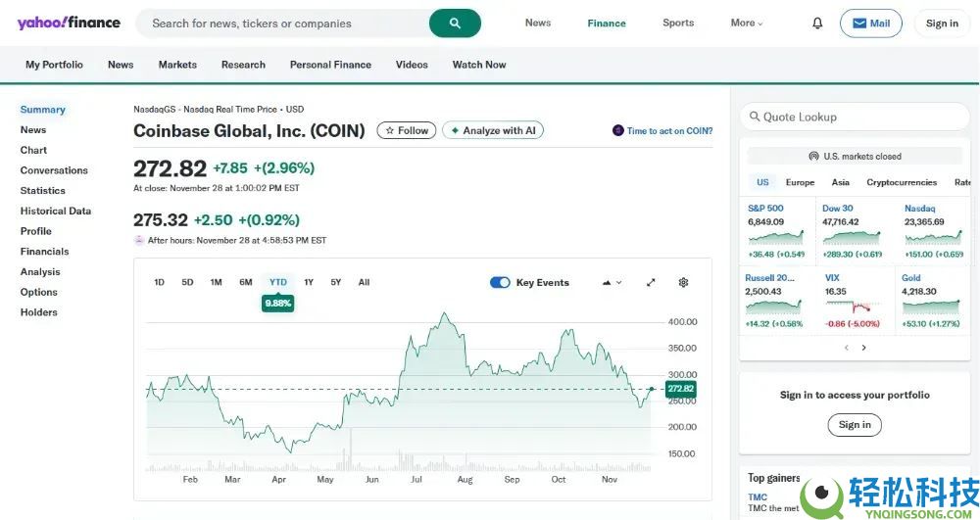This screenshot has width=980, height=520.
Task: Open the Gold quote card
Action: point(931,301)
